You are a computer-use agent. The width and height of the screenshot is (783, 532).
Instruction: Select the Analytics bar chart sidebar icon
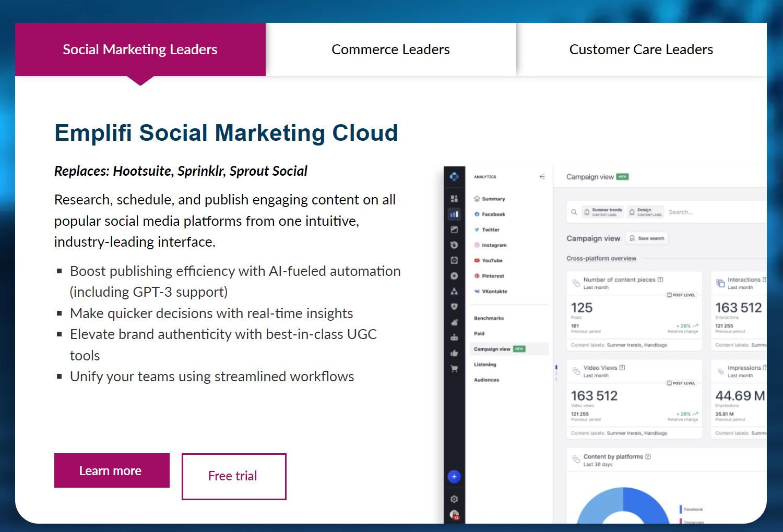pos(454,214)
